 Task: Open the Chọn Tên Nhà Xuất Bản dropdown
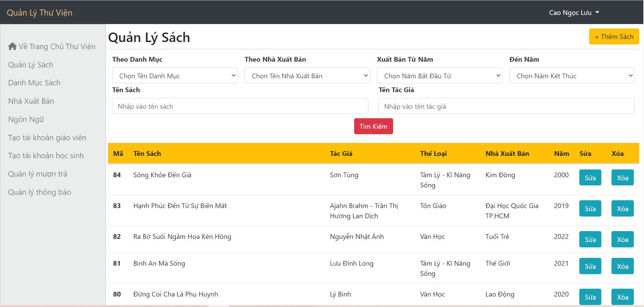tap(307, 75)
